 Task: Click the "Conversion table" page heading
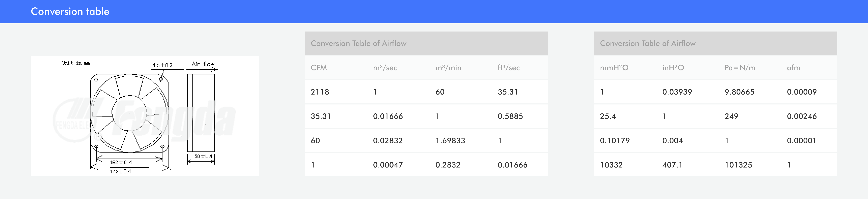pos(70,11)
